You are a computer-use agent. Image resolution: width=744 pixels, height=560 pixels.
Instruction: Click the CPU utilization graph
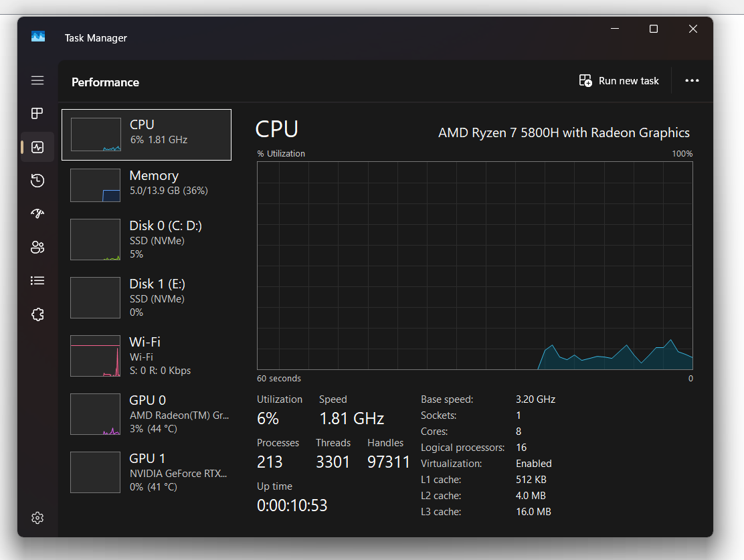coord(475,266)
